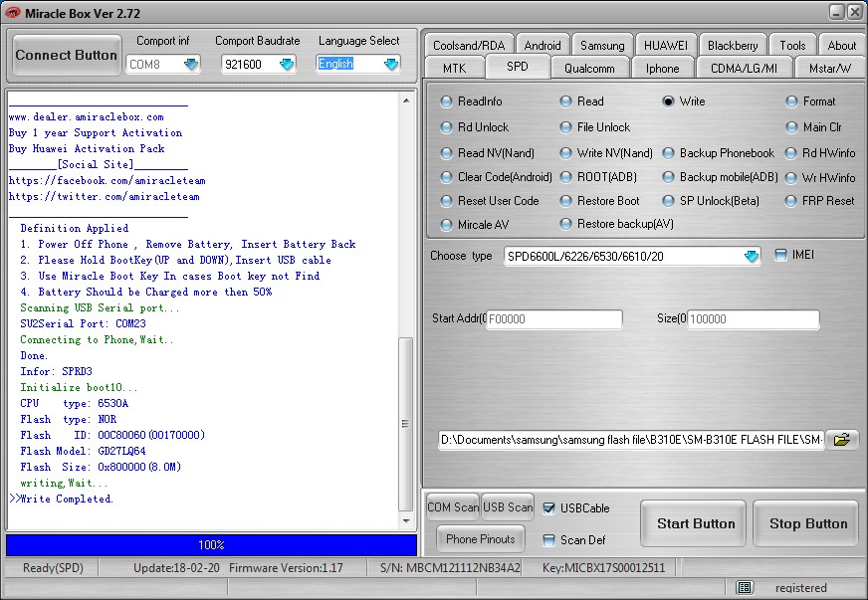
Task: Switch to the CDMA/LG/MI tab
Action: pos(744,68)
